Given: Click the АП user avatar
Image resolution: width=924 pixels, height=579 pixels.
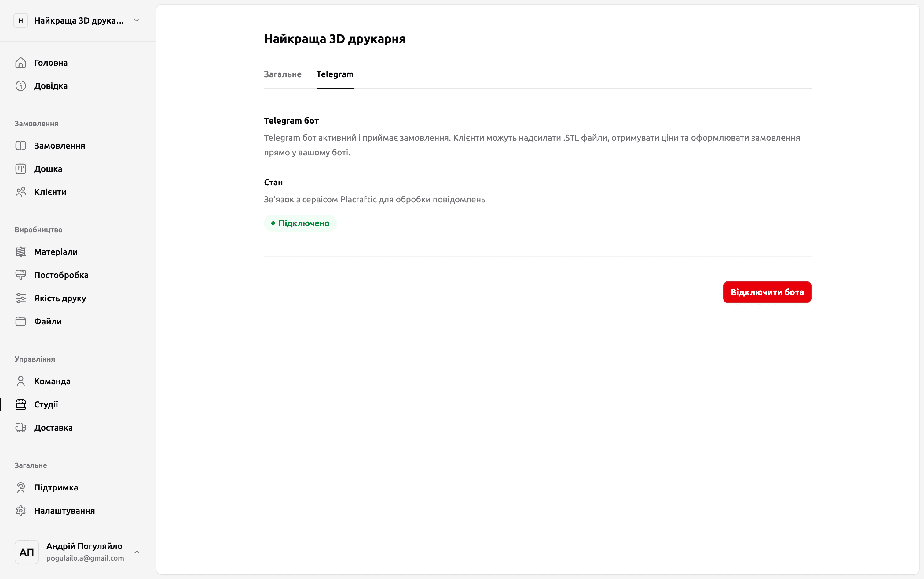Looking at the screenshot, I should click(x=27, y=552).
